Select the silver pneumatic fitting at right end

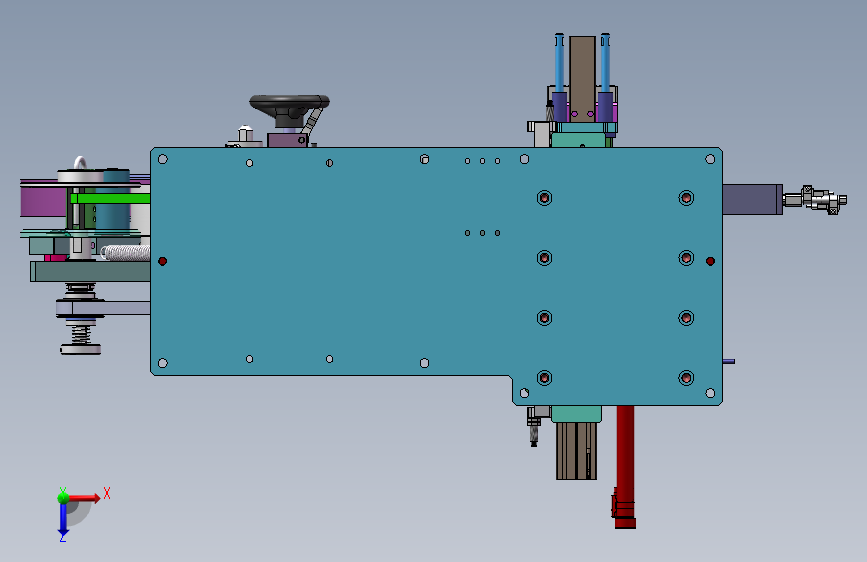pyautogui.click(x=815, y=199)
